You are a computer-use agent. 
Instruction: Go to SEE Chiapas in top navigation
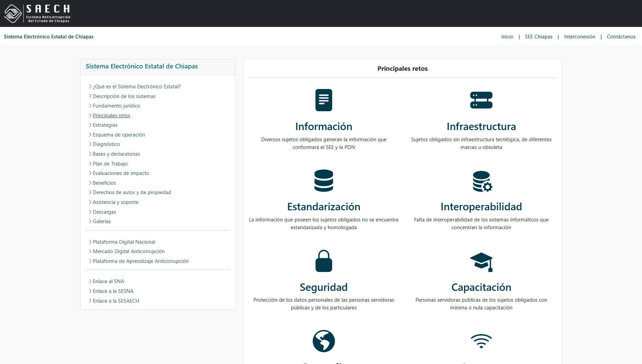coord(538,37)
